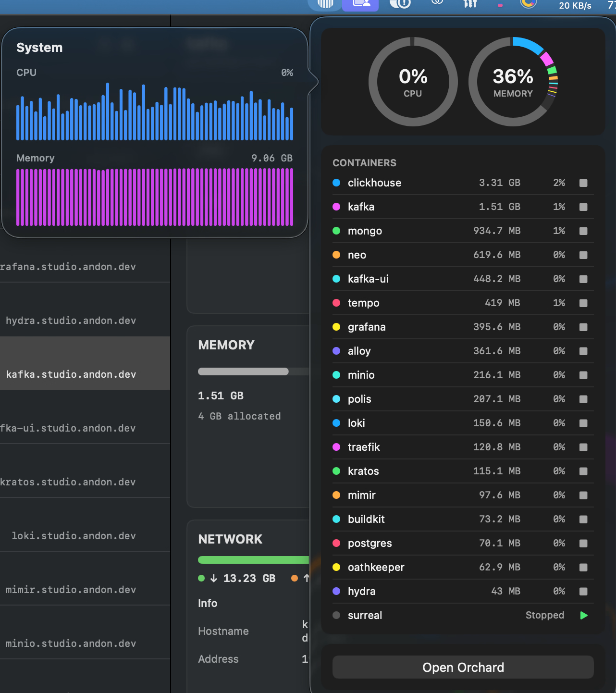Stop the grafana container
616x693 pixels.
(x=583, y=327)
